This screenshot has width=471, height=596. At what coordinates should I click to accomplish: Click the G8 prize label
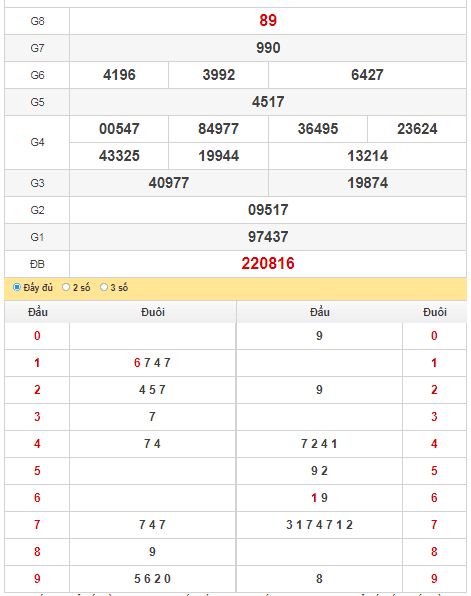pos(37,21)
